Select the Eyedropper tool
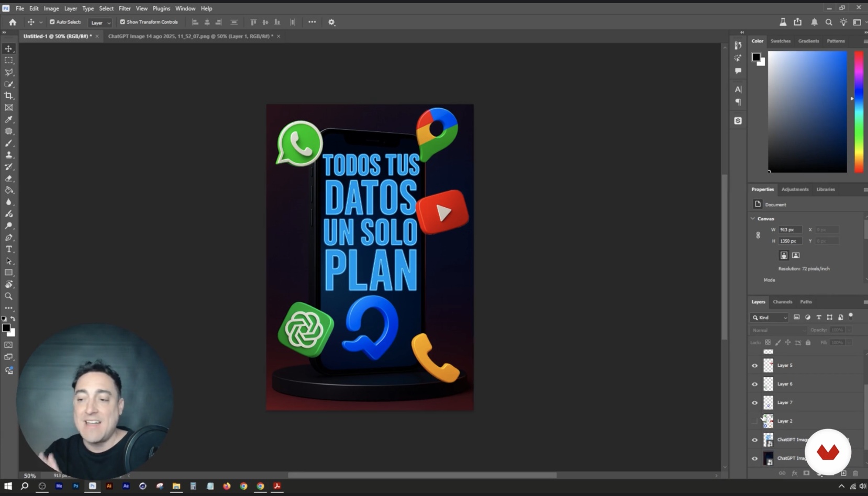868x496 pixels. click(9, 120)
